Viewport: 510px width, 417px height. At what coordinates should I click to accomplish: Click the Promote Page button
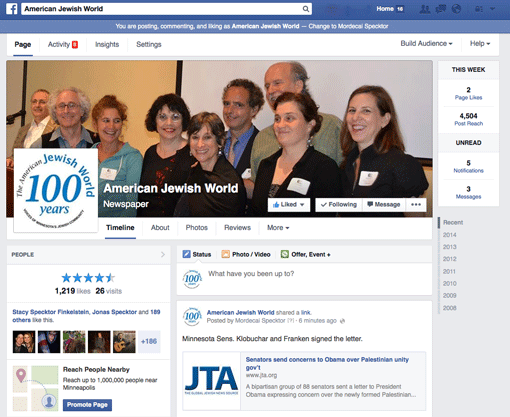(x=87, y=405)
